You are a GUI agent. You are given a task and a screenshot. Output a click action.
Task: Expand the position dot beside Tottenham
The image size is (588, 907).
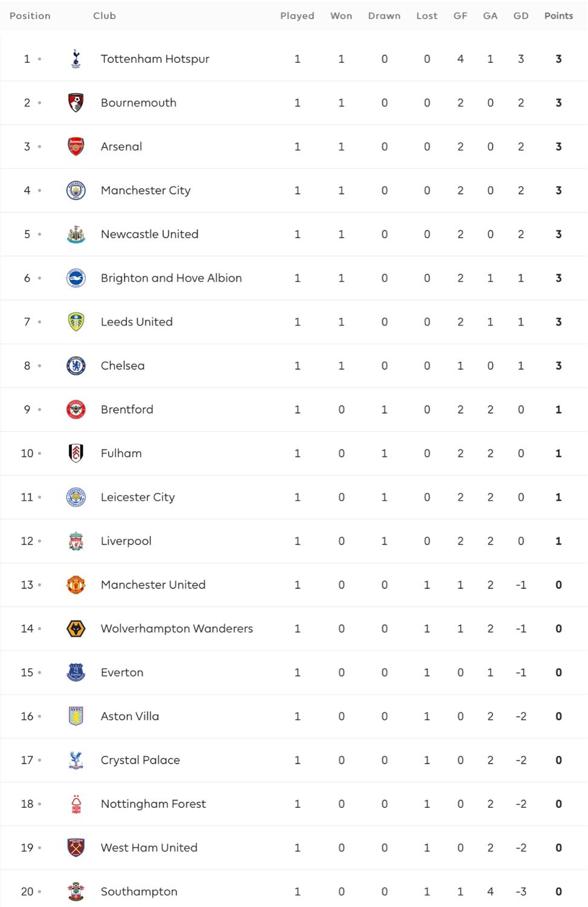(39, 59)
